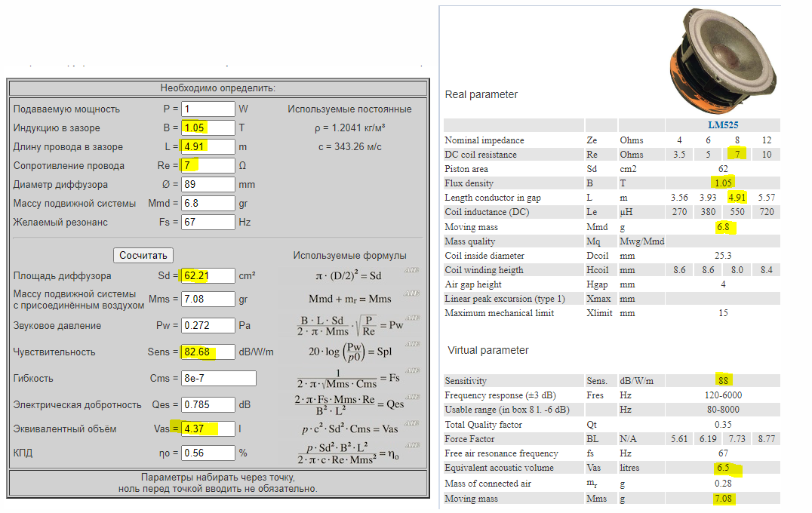Viewport: 812px width, 513px height.
Task: Click the η₀ efficiency formula image
Action: pos(349,453)
